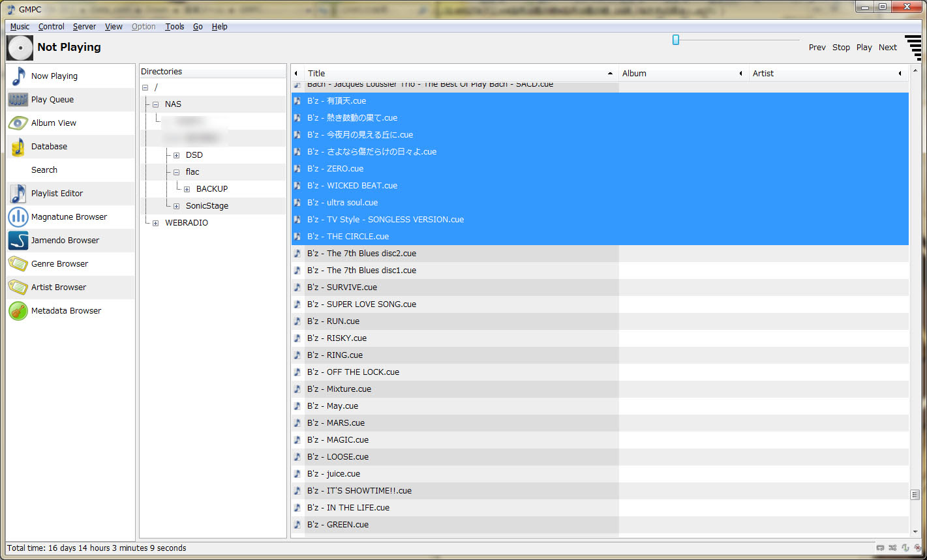This screenshot has width=927, height=560.
Task: Click file icon beside B'z - MAGIC.cue
Action: pos(297,439)
